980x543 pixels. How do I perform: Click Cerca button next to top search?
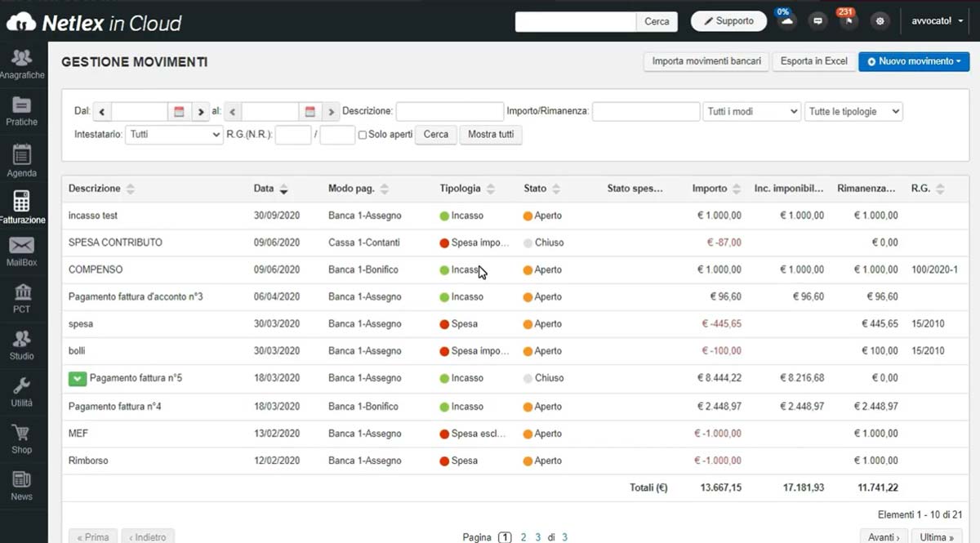point(657,22)
